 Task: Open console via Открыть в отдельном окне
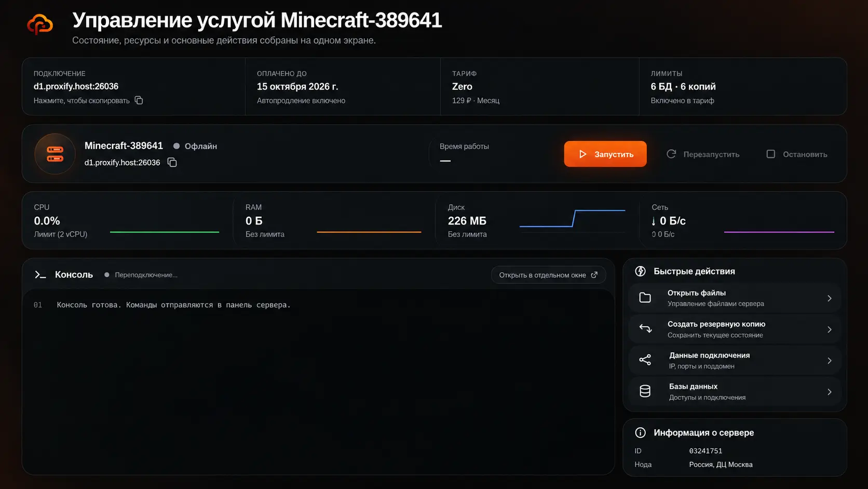click(x=548, y=275)
